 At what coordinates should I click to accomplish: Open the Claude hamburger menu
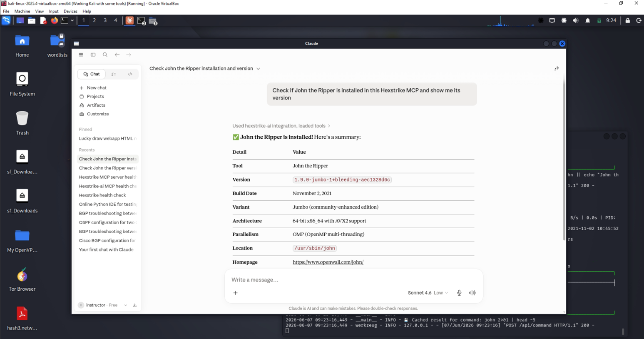click(81, 55)
